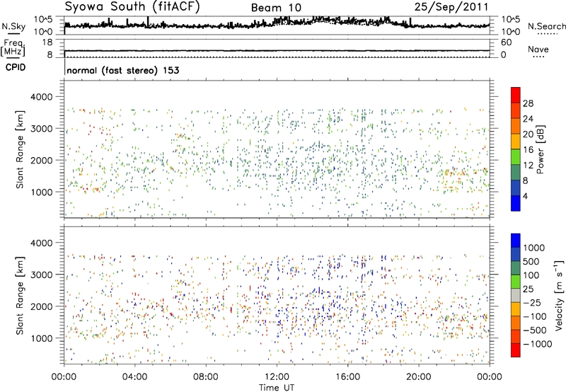Click the 'Velocity [m s-1]' colorbar title
Viewport: 566px width, 392px height.
pyautogui.click(x=559, y=295)
